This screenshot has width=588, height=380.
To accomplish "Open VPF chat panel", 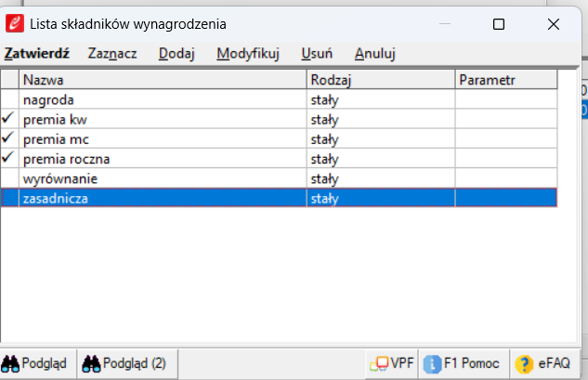I will coord(392,363).
